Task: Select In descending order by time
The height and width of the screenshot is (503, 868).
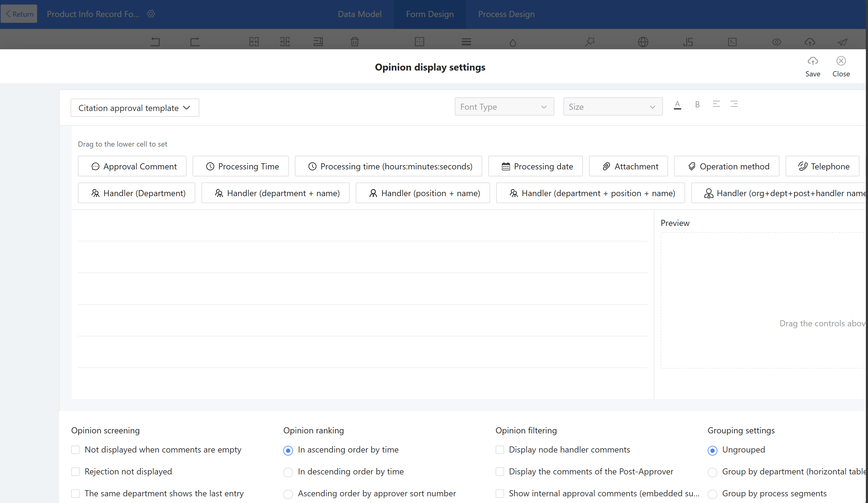Action: point(288,472)
